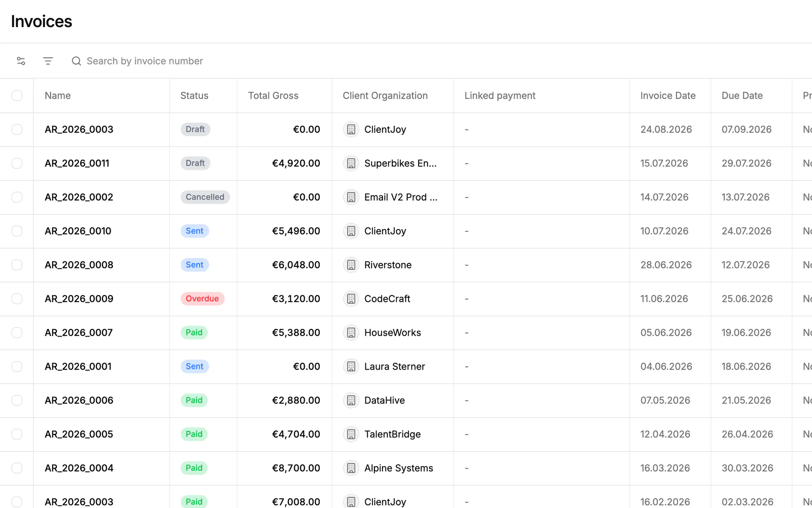This screenshot has width=812, height=508.
Task: Click the TalentBridge client name
Action: pyautogui.click(x=392, y=434)
